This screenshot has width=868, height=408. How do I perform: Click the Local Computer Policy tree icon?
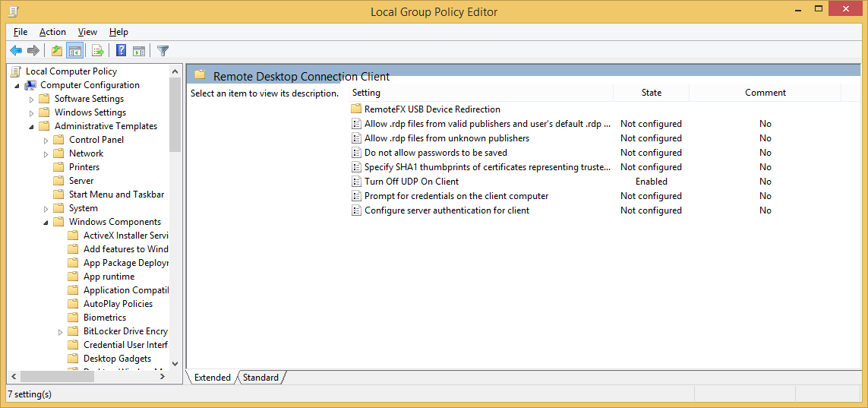click(16, 71)
